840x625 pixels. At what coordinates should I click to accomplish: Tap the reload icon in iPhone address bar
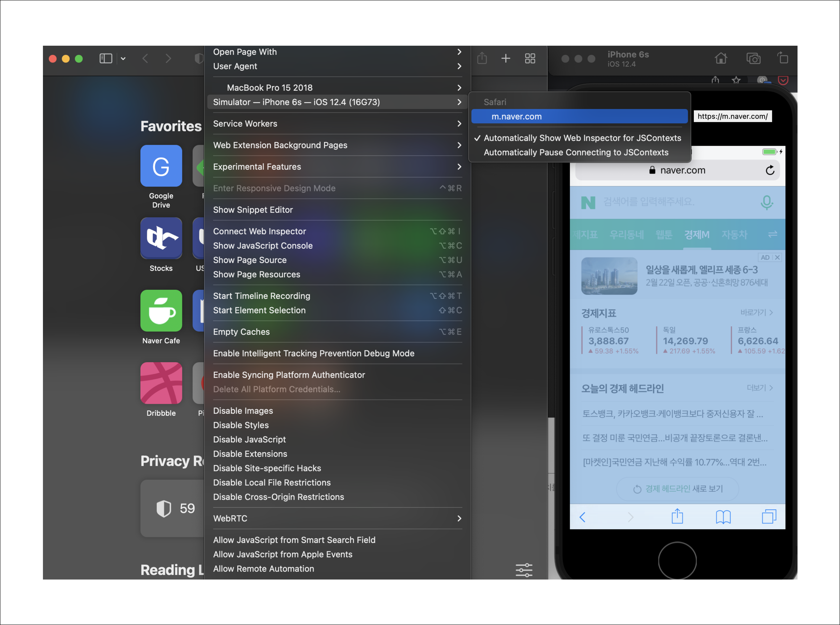click(770, 171)
